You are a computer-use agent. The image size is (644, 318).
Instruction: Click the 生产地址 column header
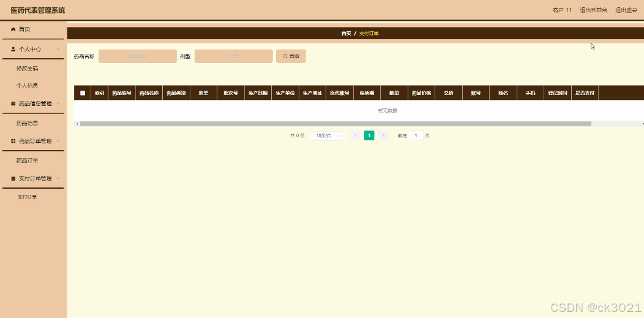313,93
